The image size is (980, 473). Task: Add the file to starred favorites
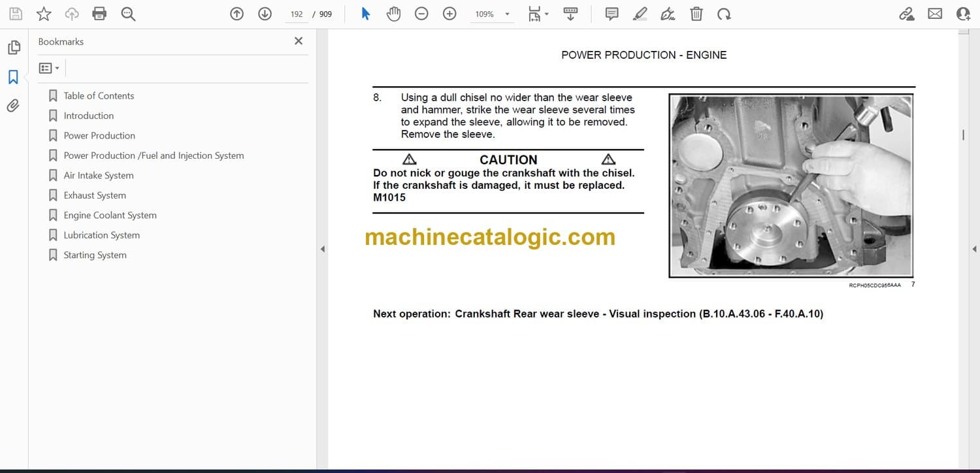coord(44,14)
